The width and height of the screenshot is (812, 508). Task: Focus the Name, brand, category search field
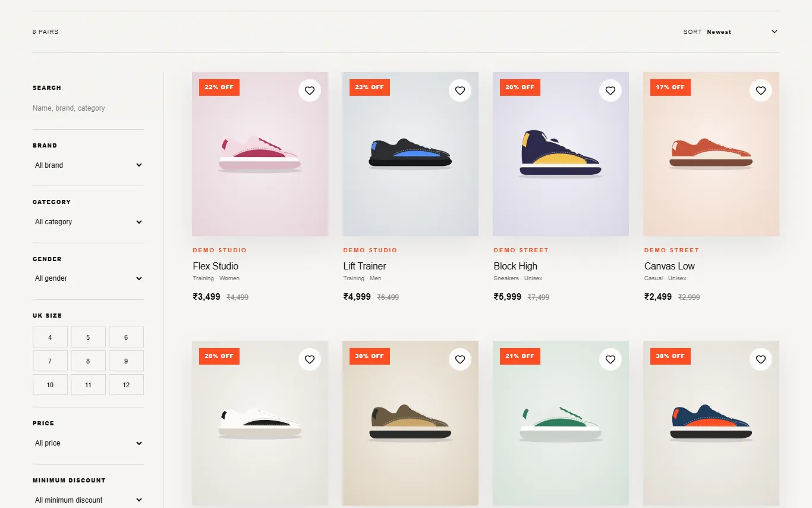tap(89, 108)
